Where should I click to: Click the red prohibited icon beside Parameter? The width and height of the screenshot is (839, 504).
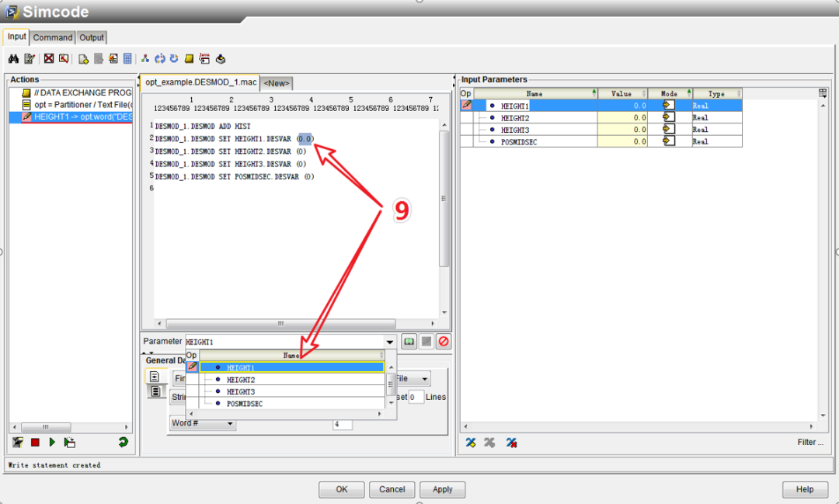click(443, 342)
